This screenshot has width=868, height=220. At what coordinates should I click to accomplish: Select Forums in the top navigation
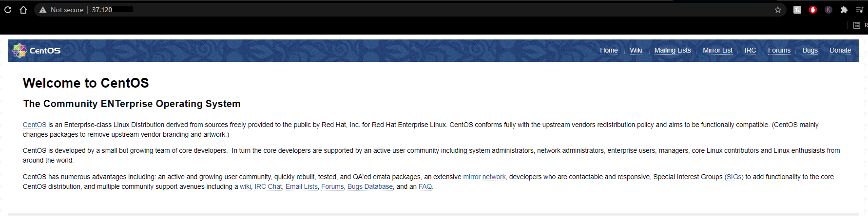pyautogui.click(x=779, y=50)
